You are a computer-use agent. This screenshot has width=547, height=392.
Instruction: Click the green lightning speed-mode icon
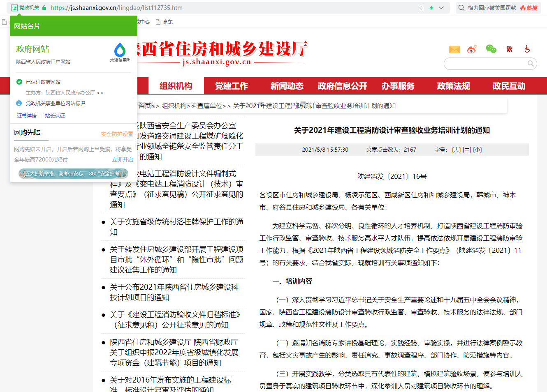[x=431, y=8]
